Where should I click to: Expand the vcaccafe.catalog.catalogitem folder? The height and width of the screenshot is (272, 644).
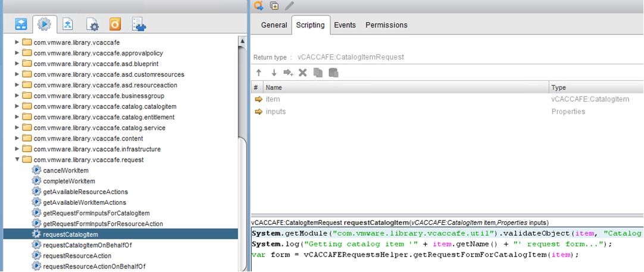tap(17, 106)
